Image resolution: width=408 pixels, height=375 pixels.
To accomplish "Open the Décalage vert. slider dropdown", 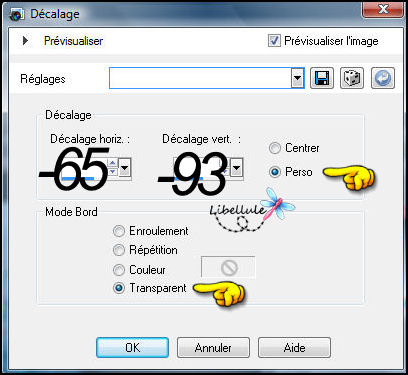I will (236, 167).
